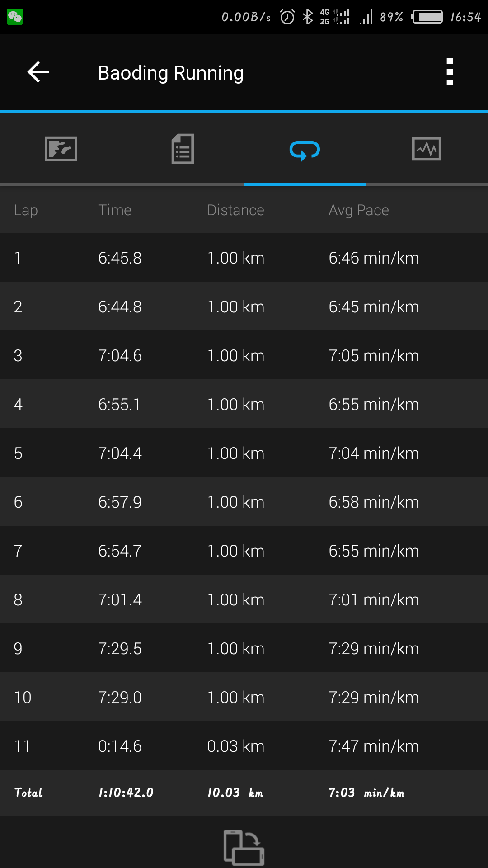Tap the Total summary row
This screenshot has height=868, width=488.
click(244, 793)
